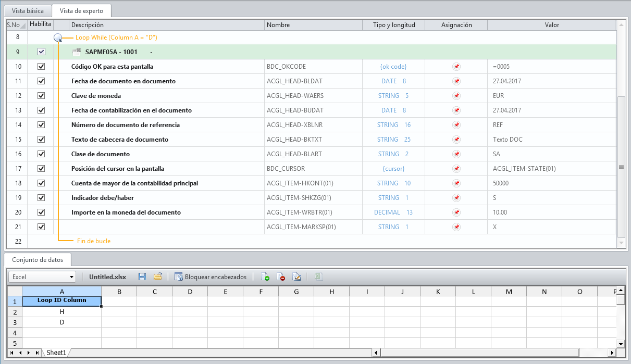Open a data file using folder icon
The height and width of the screenshot is (364, 631).
157,277
